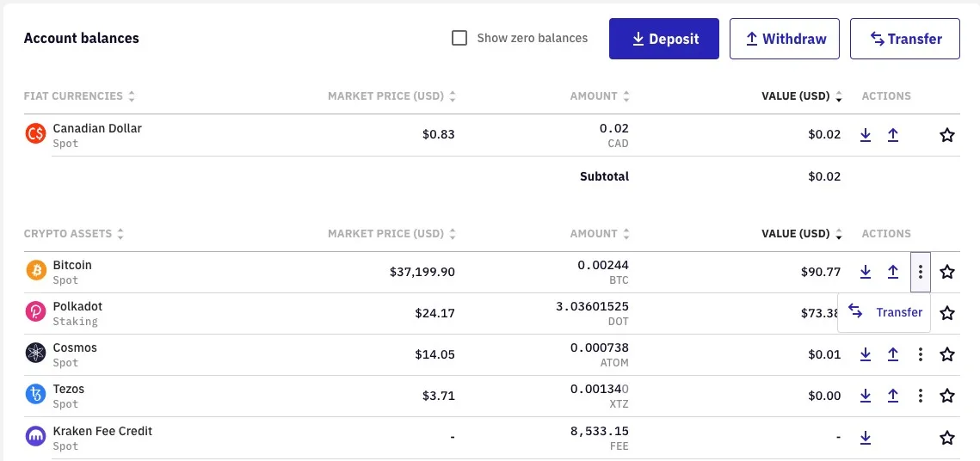Screen dimensions: 980x461
Task: Click the deposit icon for Tezos
Action: [x=866, y=396]
